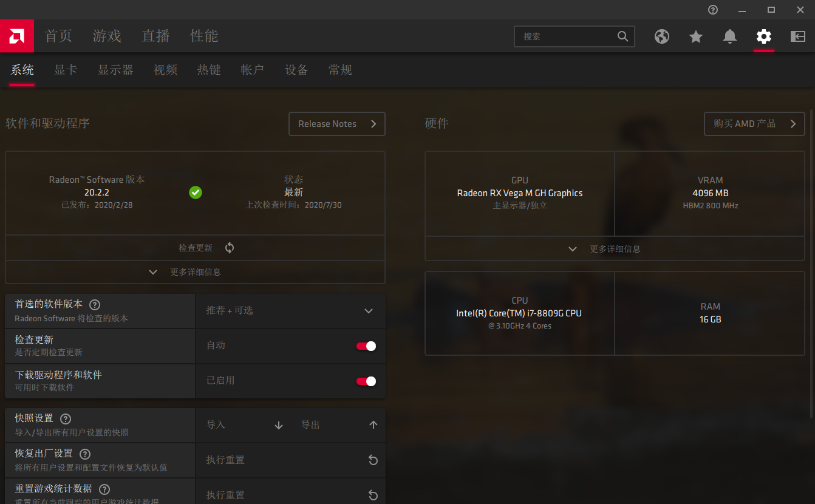The height and width of the screenshot is (504, 815).
Task: Toggle the 下载驱动程序和软件 switch
Action: coord(366,381)
